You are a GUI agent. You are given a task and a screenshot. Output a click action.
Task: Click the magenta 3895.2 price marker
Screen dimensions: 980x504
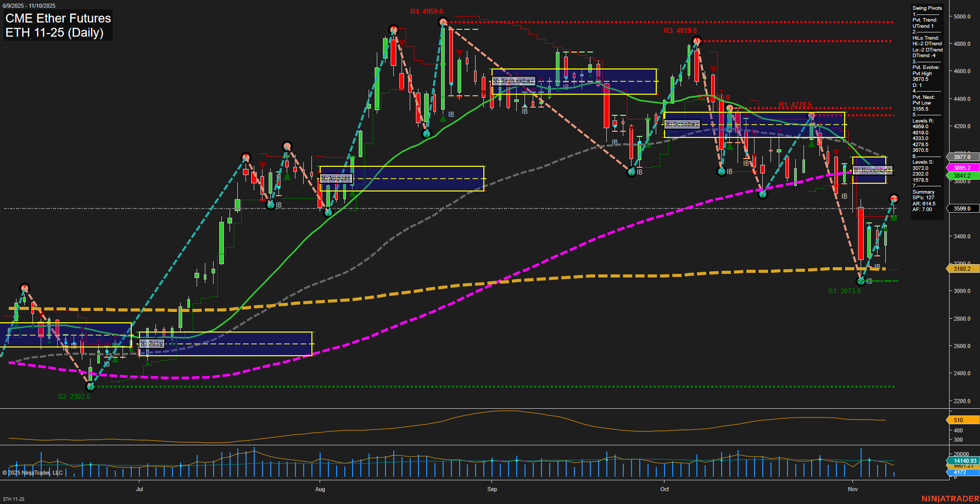coord(961,168)
